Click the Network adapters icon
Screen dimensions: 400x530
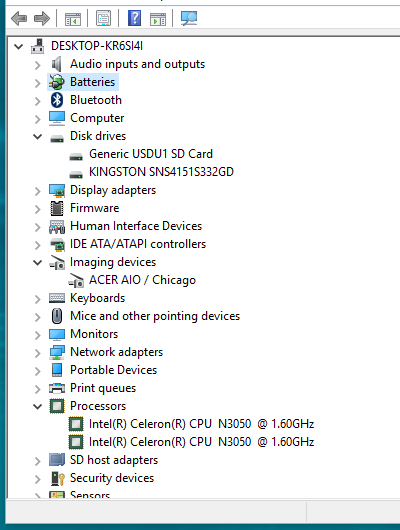click(57, 352)
